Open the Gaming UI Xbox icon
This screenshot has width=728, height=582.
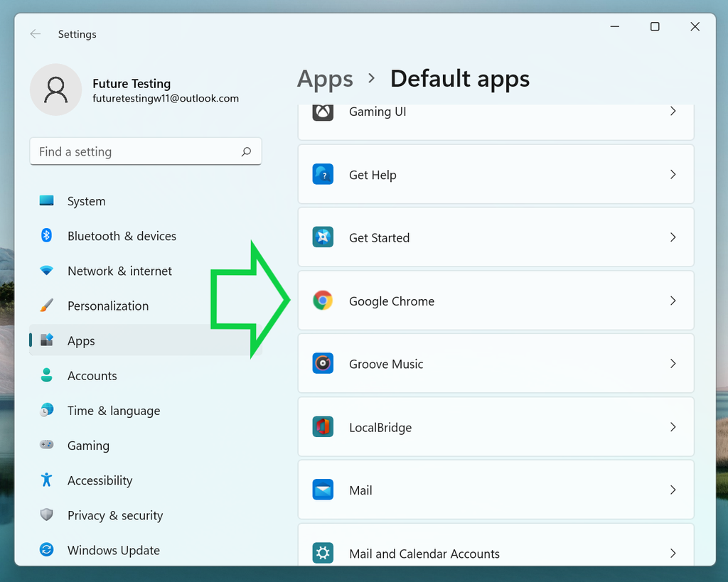pos(323,112)
